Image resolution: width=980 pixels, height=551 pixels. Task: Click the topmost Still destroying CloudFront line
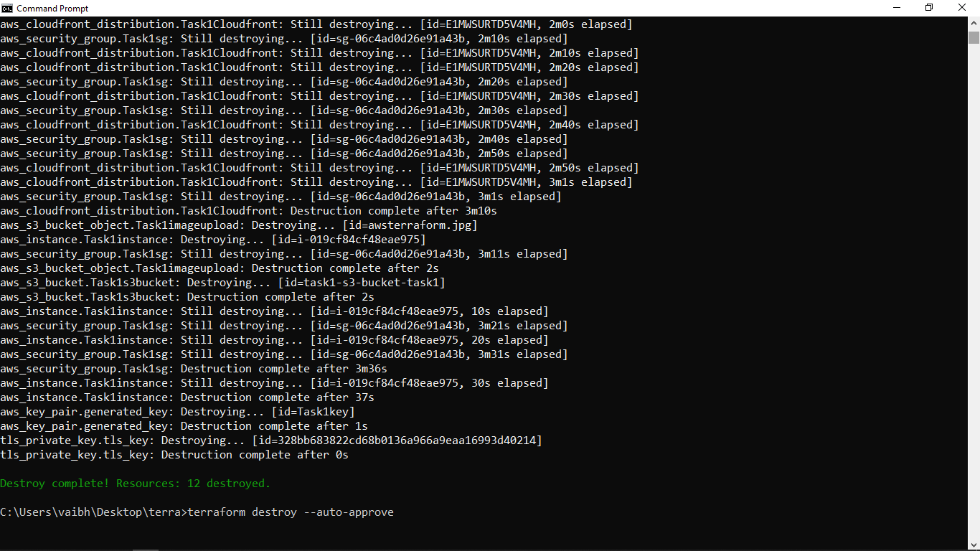(x=316, y=24)
